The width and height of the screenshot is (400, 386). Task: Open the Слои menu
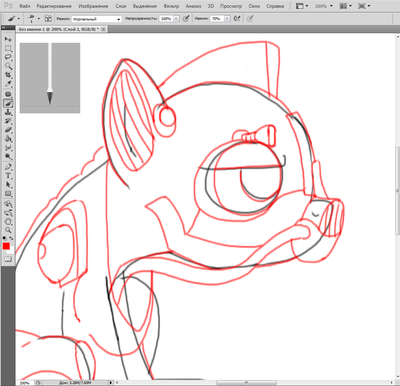(x=121, y=6)
